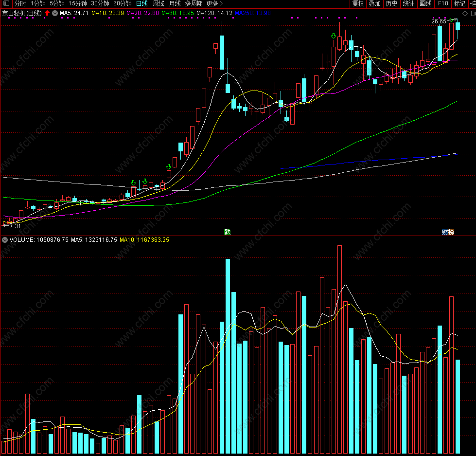Click the 7.31 low price label
This screenshot has width=476, height=456.
[15, 226]
